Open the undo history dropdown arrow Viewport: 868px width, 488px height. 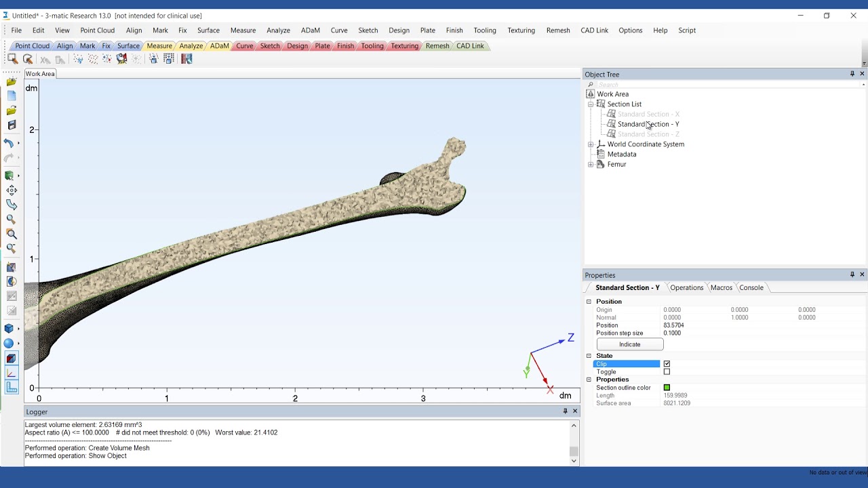point(18,143)
